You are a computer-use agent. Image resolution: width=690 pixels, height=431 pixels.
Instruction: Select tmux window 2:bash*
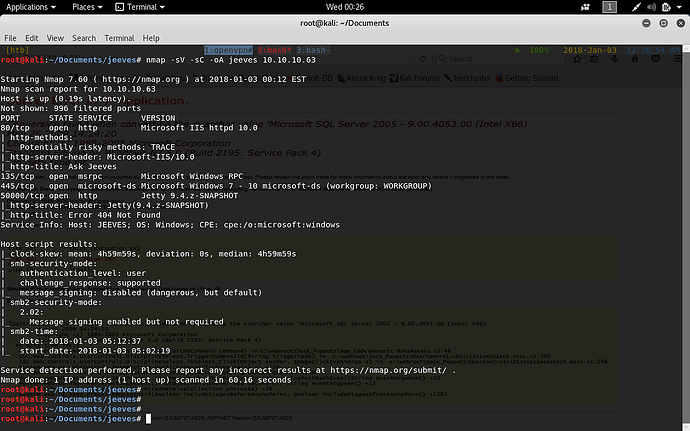[275, 50]
